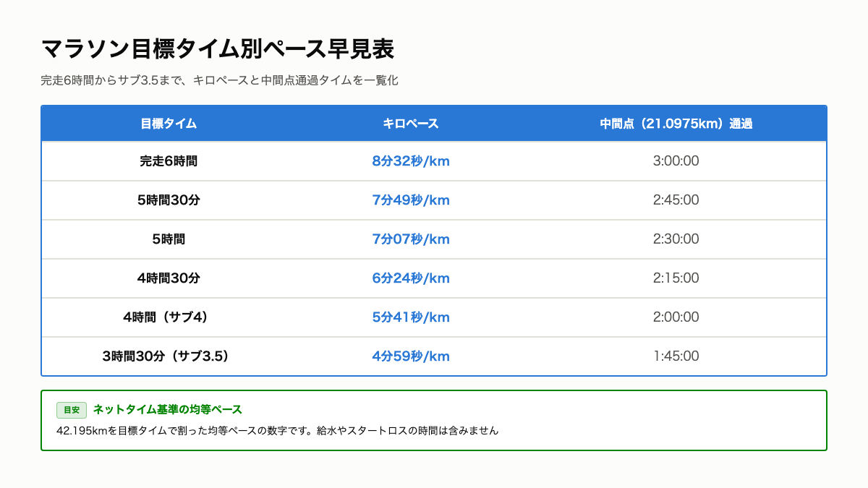This screenshot has width=868, height=488.
Task: Click the halfway time 2:30:00
Action: click(x=676, y=239)
